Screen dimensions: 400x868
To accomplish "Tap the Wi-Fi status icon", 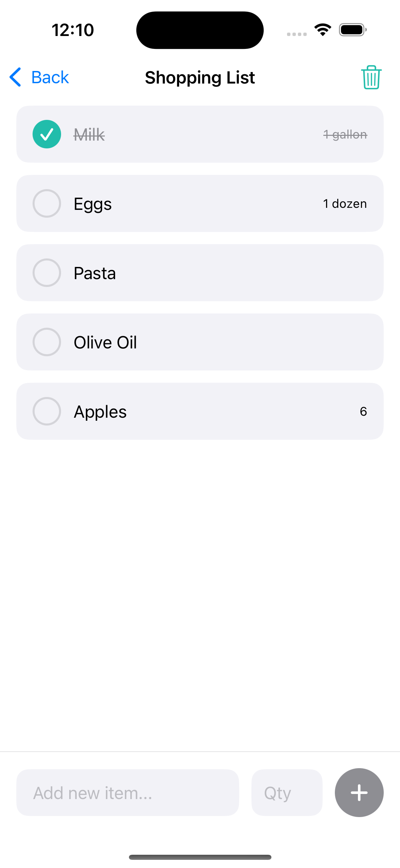I will pos(323,30).
